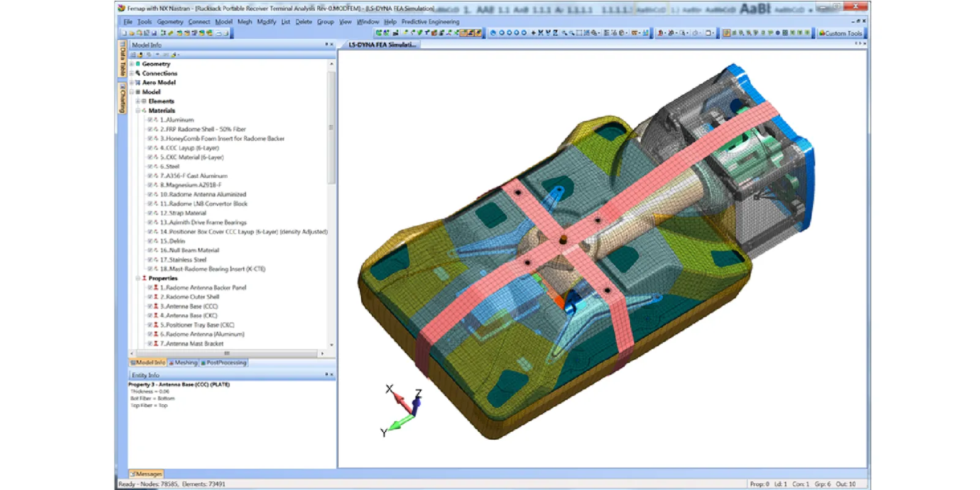Toggle checkbox for 12..Strap Material
980x490 pixels.
pyautogui.click(x=150, y=213)
